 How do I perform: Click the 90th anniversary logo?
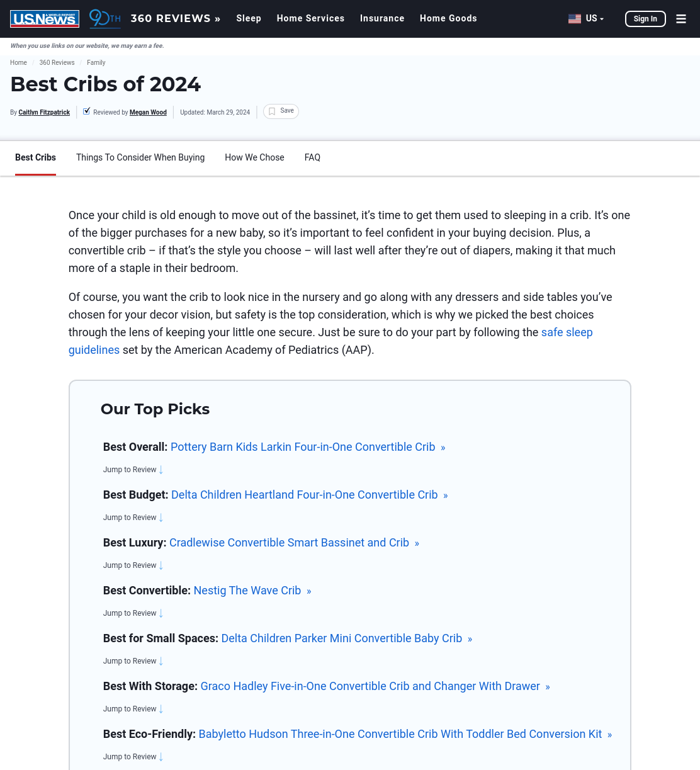point(104,19)
